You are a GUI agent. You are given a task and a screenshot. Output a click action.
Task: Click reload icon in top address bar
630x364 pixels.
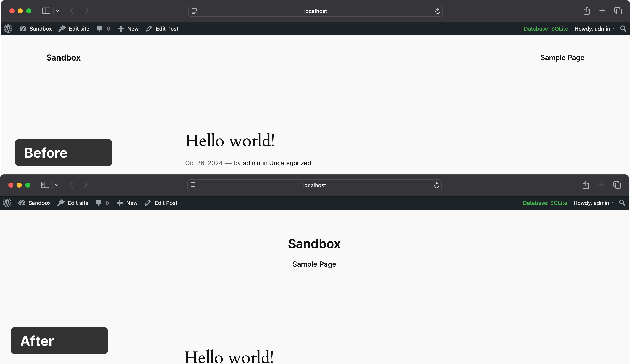(x=437, y=11)
